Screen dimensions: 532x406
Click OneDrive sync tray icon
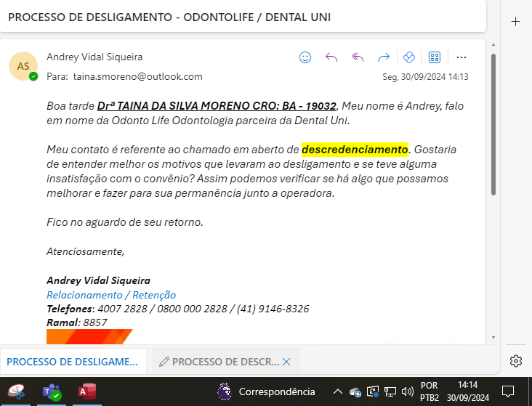[x=355, y=392]
